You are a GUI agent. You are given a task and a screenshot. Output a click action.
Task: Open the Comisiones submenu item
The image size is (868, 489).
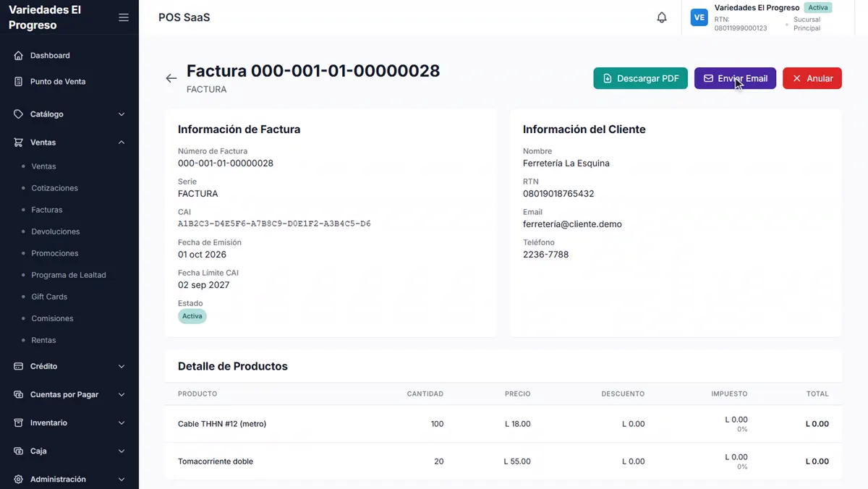tap(52, 318)
